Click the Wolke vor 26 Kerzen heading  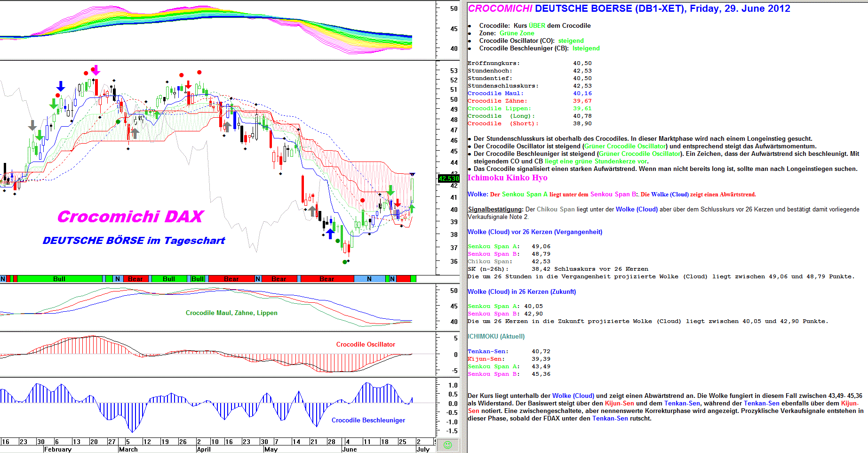[534, 232]
